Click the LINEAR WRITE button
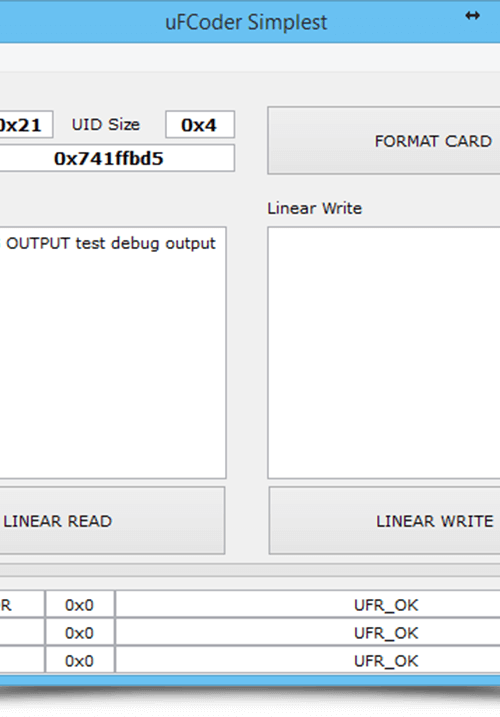This screenshot has width=500, height=717. [384, 520]
